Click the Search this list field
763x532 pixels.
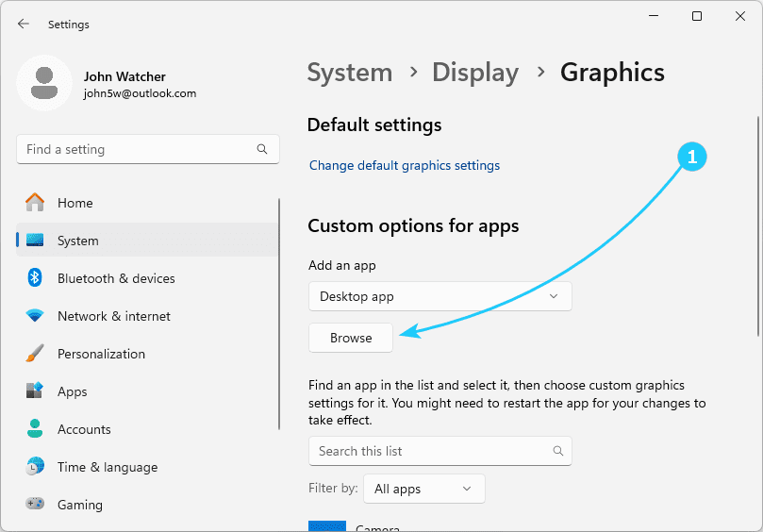click(x=432, y=451)
